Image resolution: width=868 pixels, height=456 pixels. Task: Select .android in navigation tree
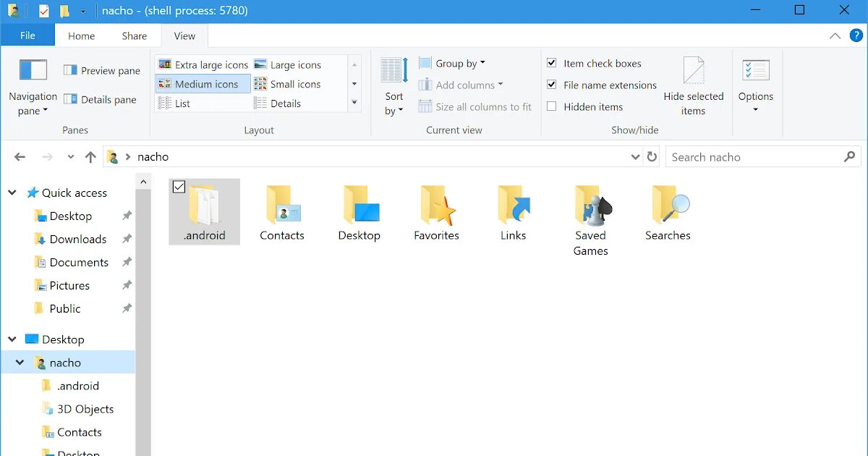tap(78, 386)
